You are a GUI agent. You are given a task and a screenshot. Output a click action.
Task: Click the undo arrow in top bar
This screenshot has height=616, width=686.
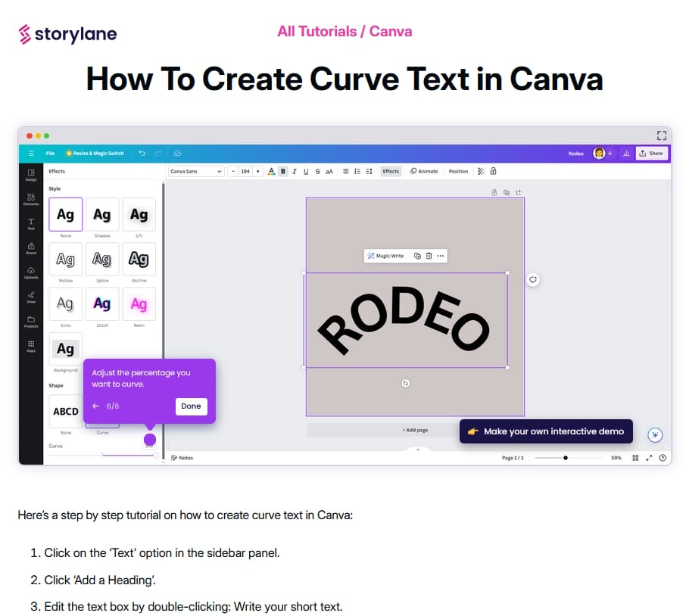(142, 153)
